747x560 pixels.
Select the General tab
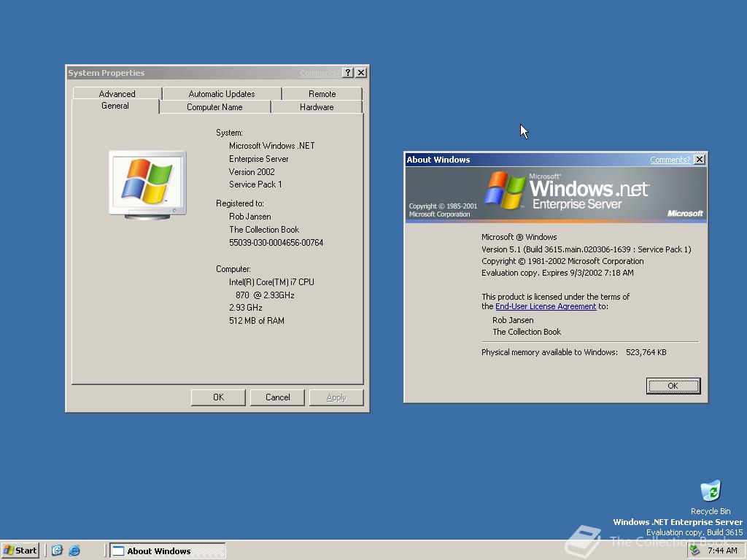[115, 106]
